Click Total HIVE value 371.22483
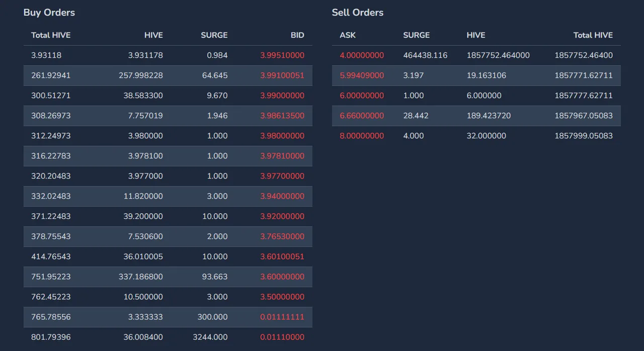This screenshot has height=351, width=644. [x=51, y=216]
